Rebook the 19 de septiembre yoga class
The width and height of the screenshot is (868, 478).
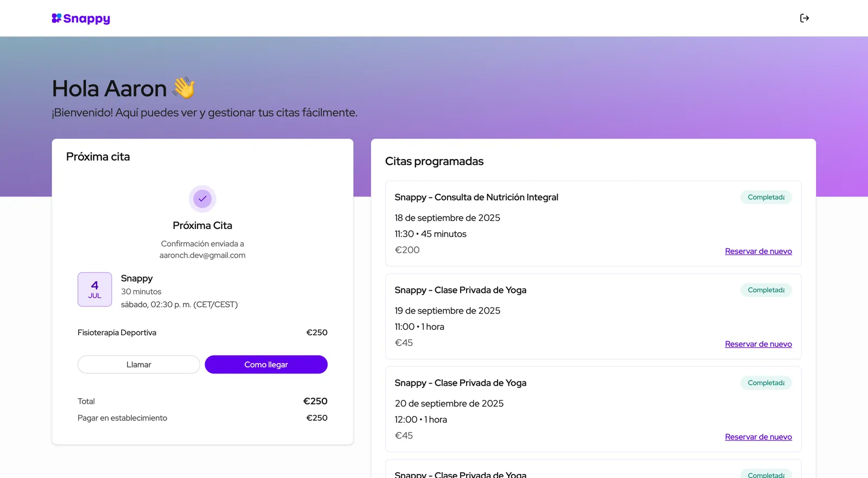click(x=758, y=344)
